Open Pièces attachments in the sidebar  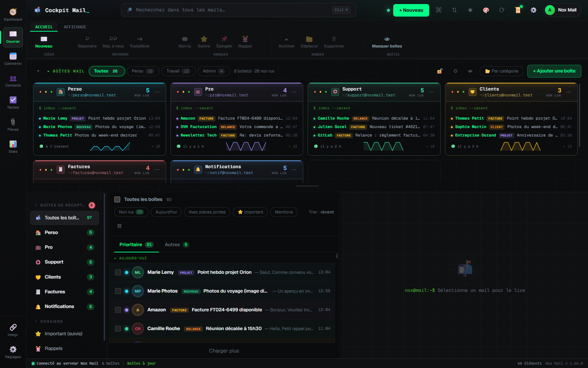13,125
